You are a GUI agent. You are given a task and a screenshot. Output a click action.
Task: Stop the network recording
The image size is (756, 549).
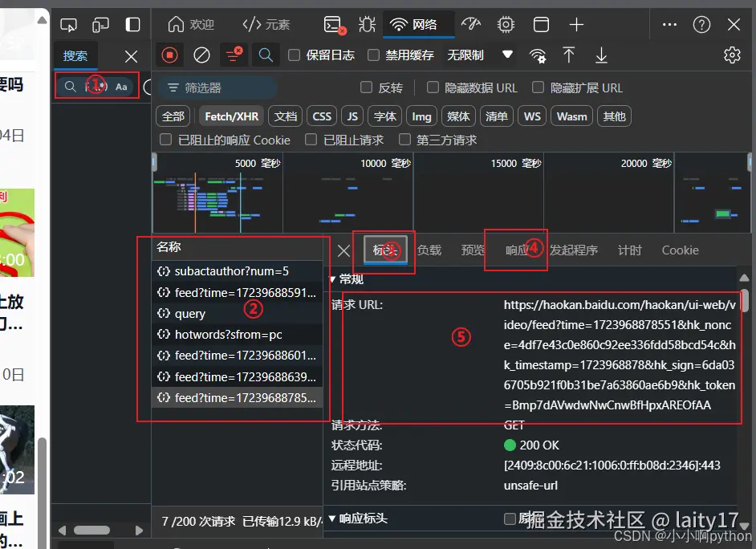(169, 55)
